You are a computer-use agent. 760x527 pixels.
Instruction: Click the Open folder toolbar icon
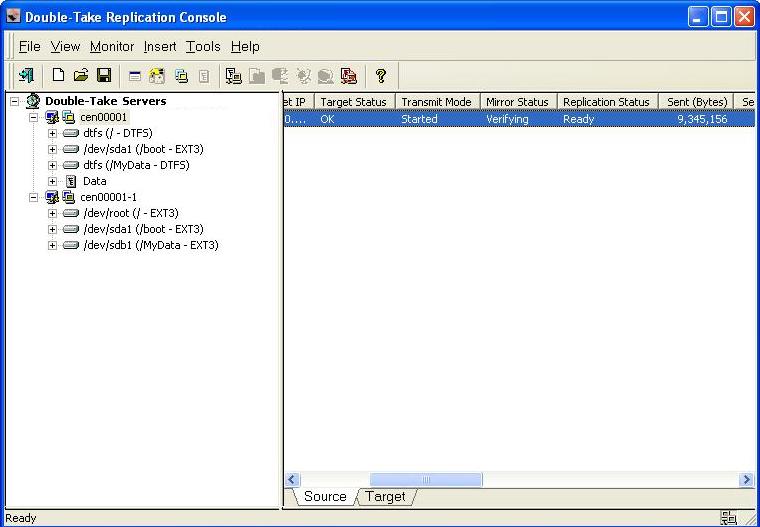click(x=81, y=75)
